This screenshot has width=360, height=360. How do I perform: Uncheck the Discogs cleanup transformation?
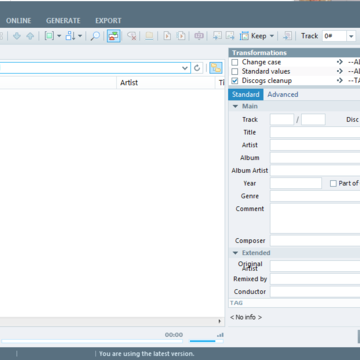pos(235,81)
